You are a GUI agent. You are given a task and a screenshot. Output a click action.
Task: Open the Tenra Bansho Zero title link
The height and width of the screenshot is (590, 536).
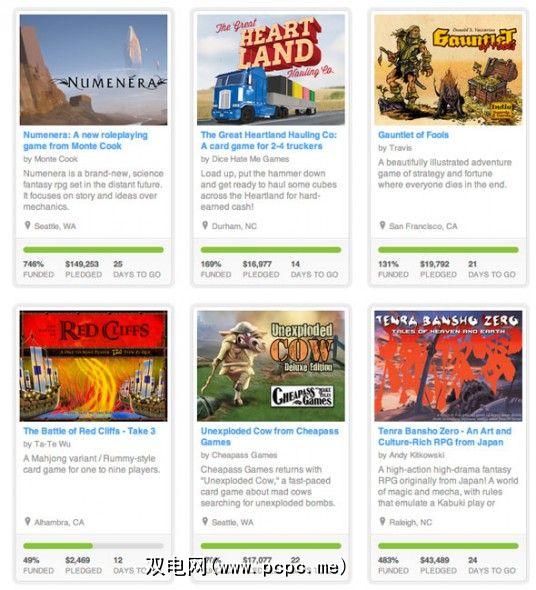tap(445, 436)
